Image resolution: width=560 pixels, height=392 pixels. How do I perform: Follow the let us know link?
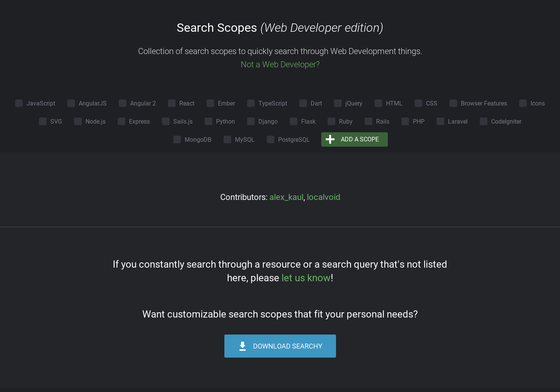(x=306, y=278)
